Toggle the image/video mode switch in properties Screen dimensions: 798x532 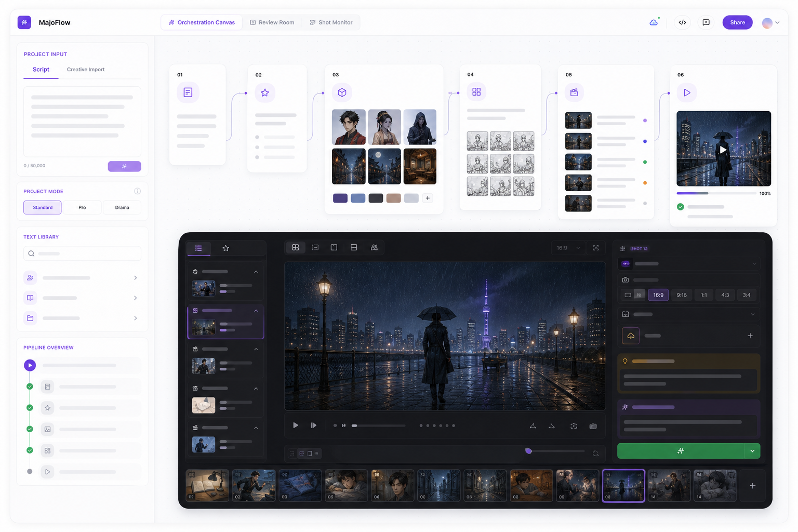633,295
